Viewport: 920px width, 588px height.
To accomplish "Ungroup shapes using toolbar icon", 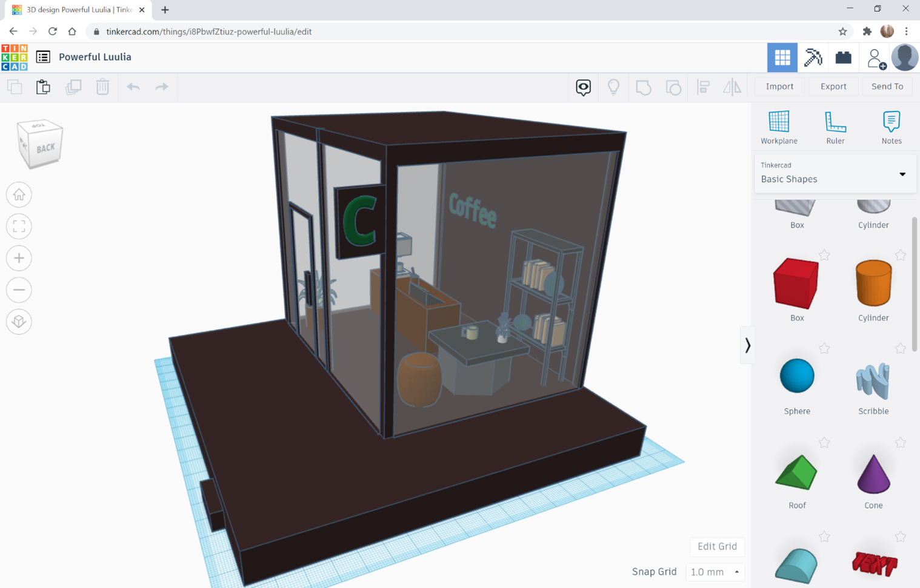I will [x=673, y=87].
